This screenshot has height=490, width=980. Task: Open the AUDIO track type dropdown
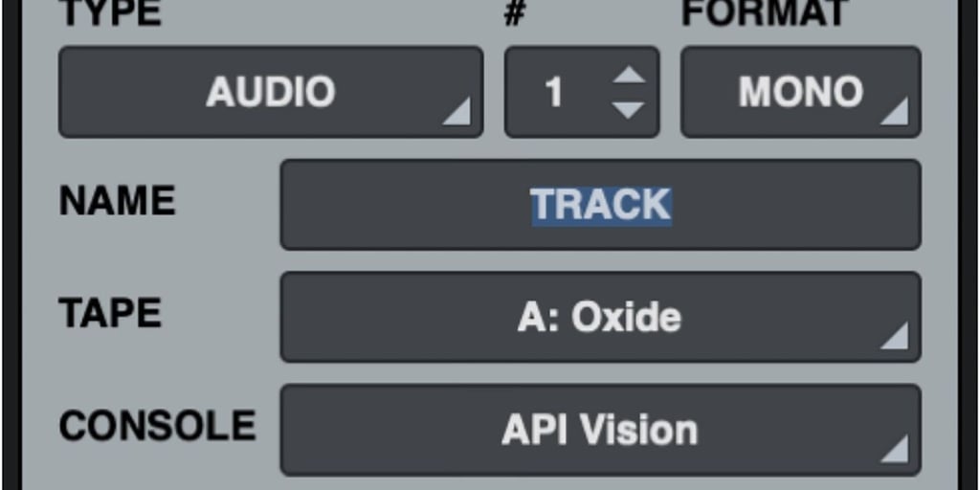point(271,92)
